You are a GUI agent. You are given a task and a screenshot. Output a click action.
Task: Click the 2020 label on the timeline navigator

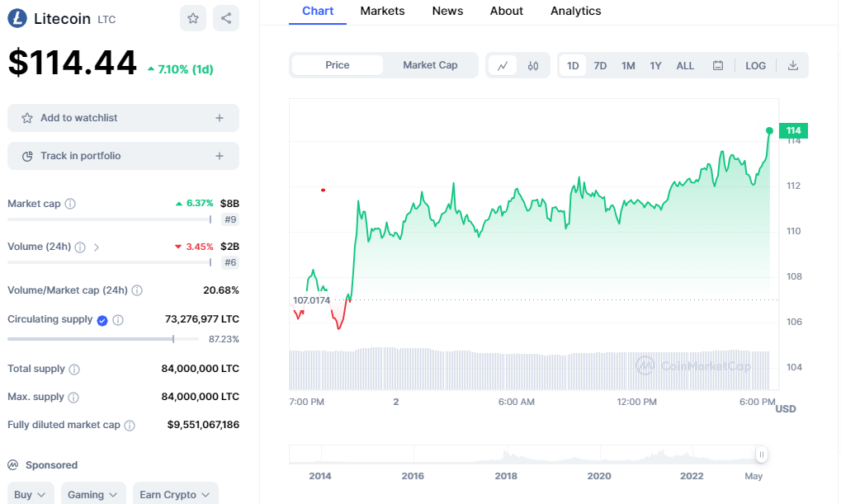[599, 476]
